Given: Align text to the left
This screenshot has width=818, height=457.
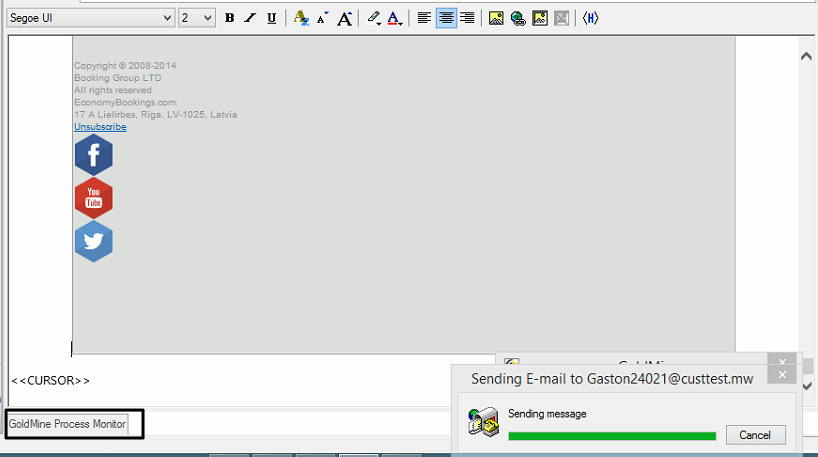Looking at the screenshot, I should (x=424, y=18).
